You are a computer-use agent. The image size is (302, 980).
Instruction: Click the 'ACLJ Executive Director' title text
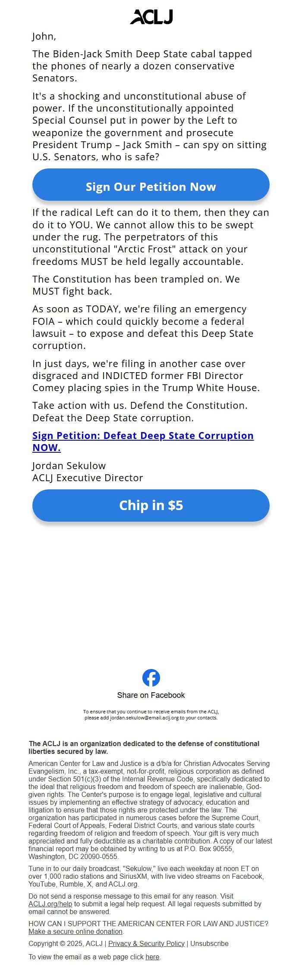(x=88, y=478)
